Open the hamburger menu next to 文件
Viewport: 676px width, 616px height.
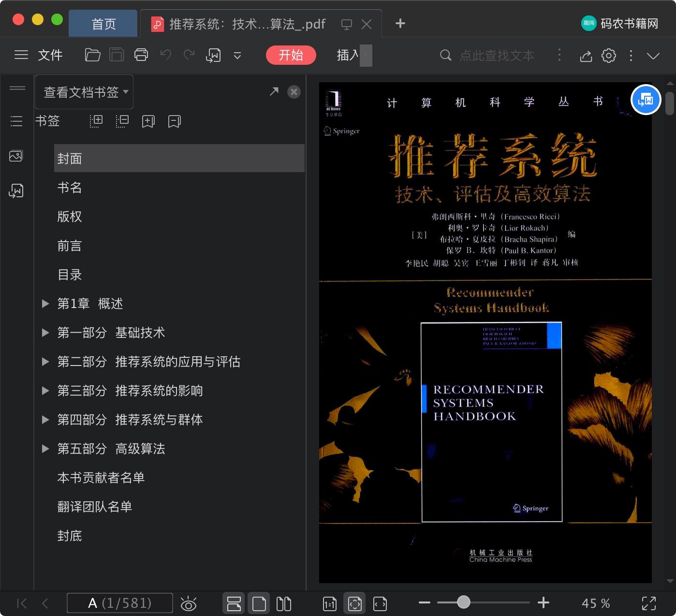[21, 55]
